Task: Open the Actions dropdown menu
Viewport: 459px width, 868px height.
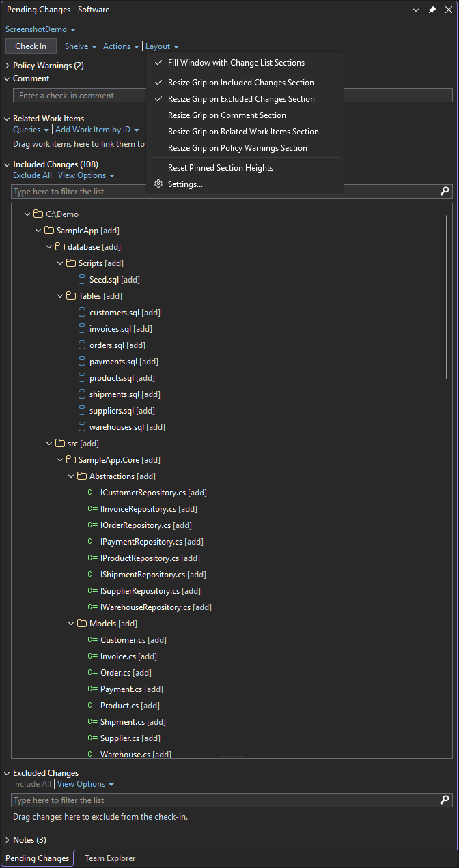Action: [x=121, y=46]
